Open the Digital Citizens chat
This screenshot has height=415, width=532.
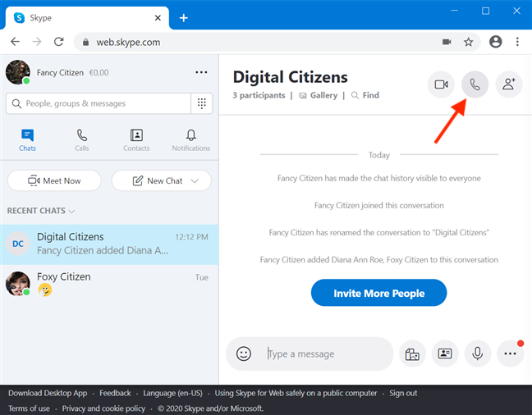pyautogui.click(x=109, y=244)
